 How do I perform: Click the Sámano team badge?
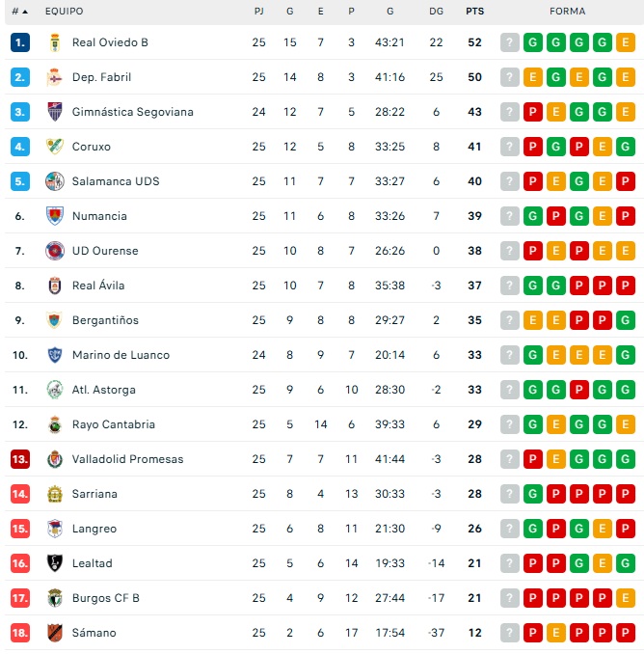pyautogui.click(x=54, y=633)
